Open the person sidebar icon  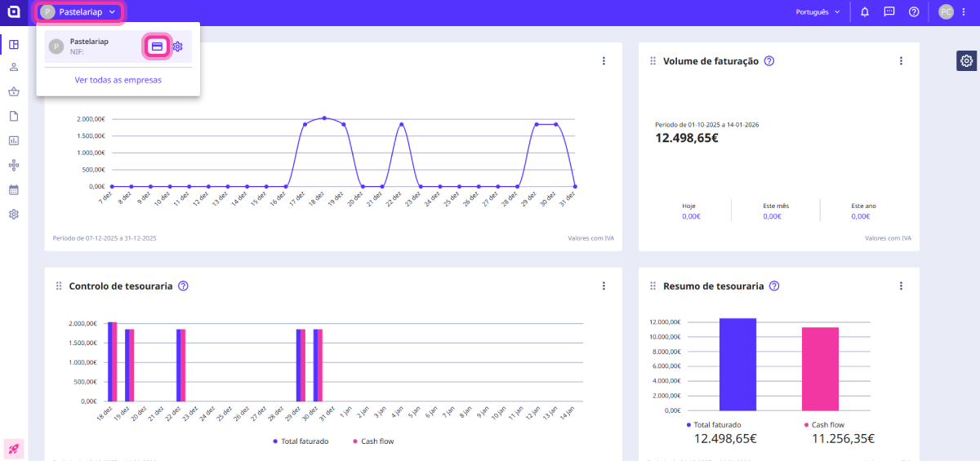(14, 68)
